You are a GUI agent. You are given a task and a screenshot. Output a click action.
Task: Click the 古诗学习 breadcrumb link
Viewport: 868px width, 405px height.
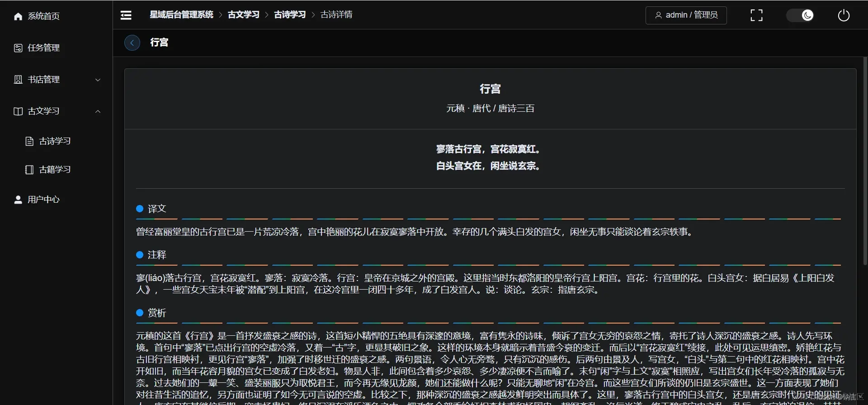[x=290, y=15]
